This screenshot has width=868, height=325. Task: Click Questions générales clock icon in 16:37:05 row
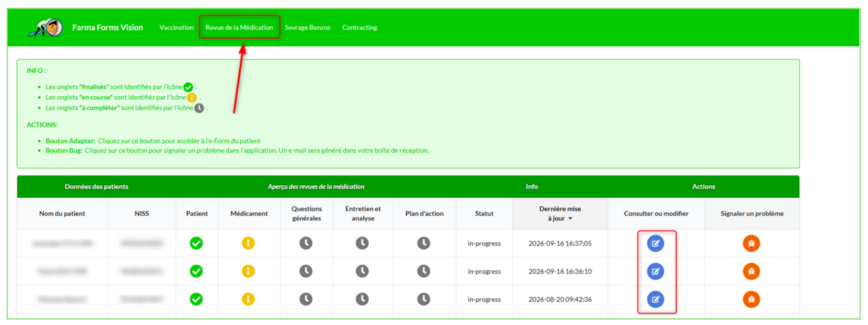pyautogui.click(x=306, y=243)
